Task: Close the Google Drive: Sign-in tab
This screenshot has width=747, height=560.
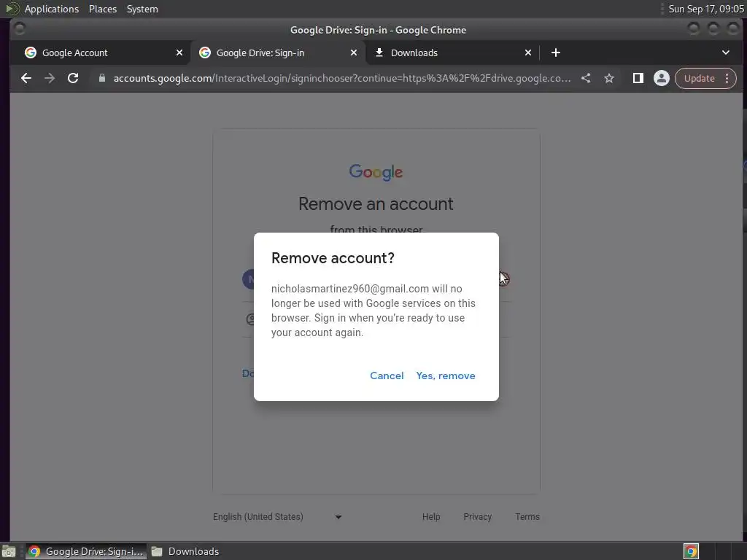Action: (354, 52)
